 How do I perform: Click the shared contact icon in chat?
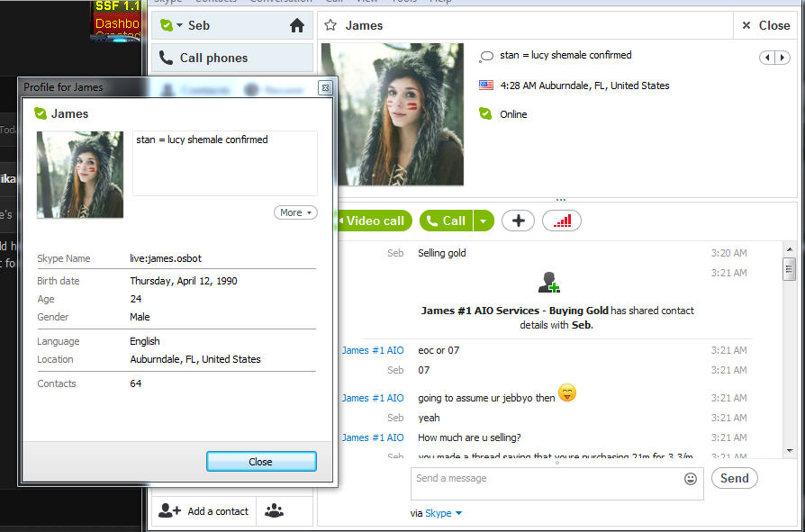click(548, 283)
